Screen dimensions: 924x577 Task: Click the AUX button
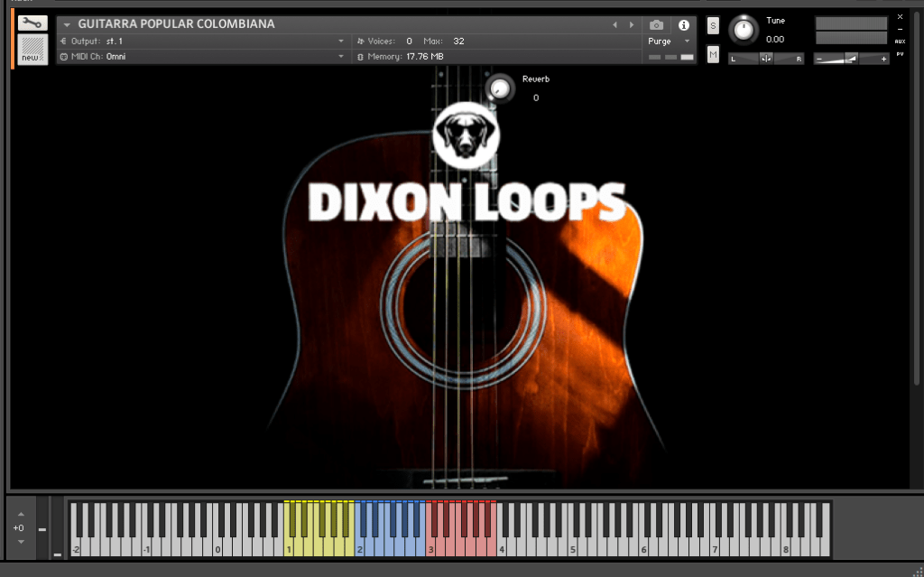(x=900, y=42)
